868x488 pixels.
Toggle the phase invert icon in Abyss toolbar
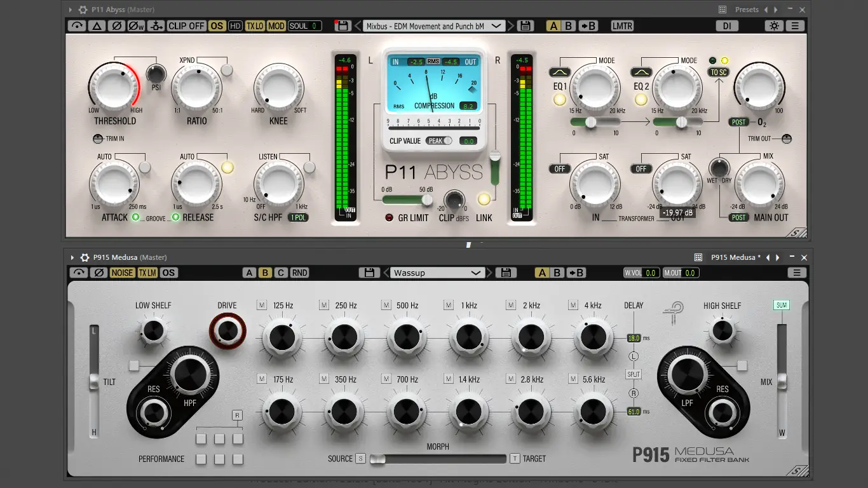pyautogui.click(x=116, y=26)
